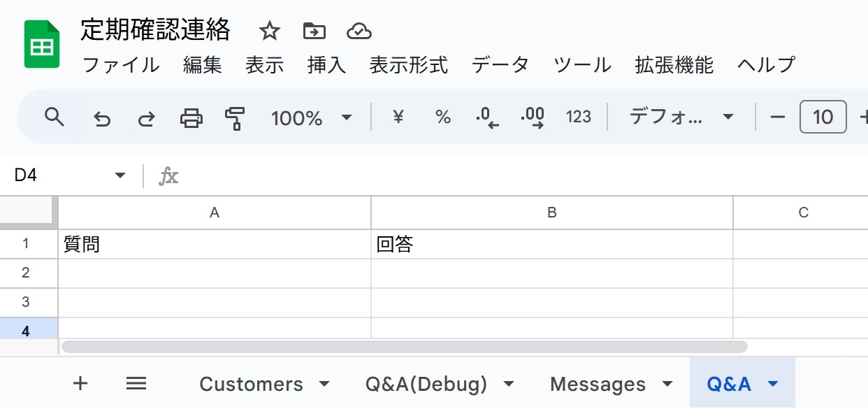Viewport: 868px width, 416px height.
Task: Click the redo icon
Action: coord(146,117)
